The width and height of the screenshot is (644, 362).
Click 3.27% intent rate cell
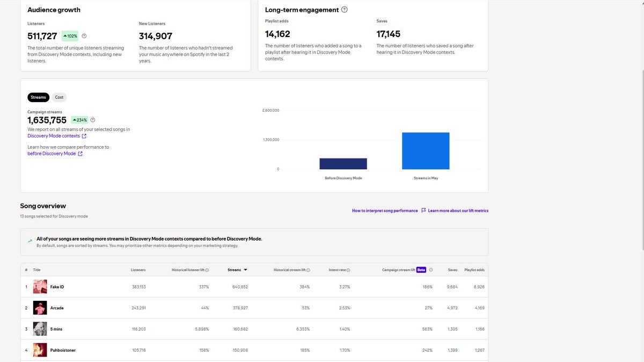pyautogui.click(x=345, y=287)
